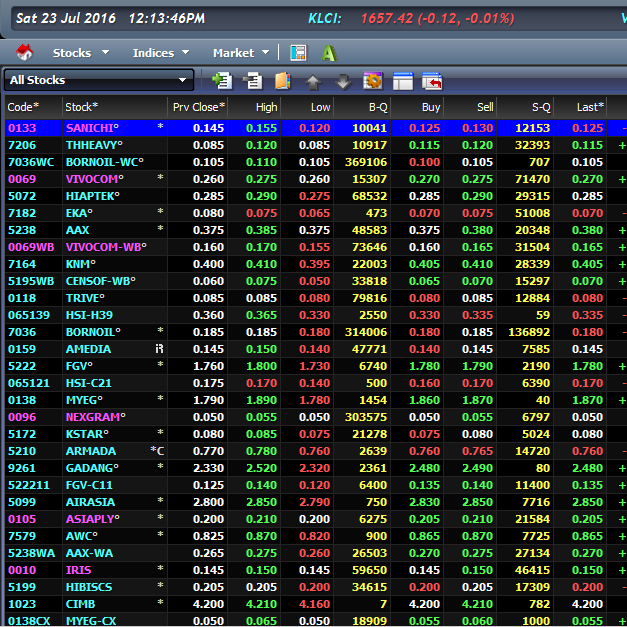627x627 pixels.
Task: Sort by the Buy column header
Action: click(x=417, y=107)
